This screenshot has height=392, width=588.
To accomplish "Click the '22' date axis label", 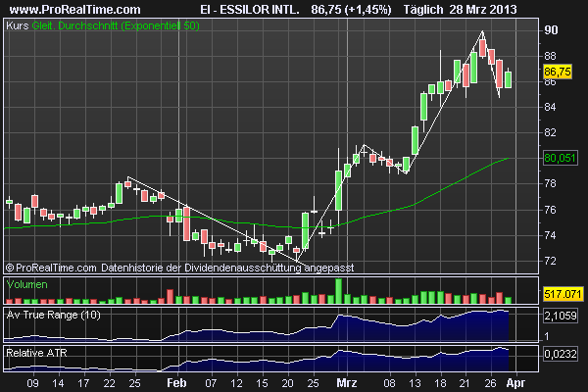I will click(109, 383).
